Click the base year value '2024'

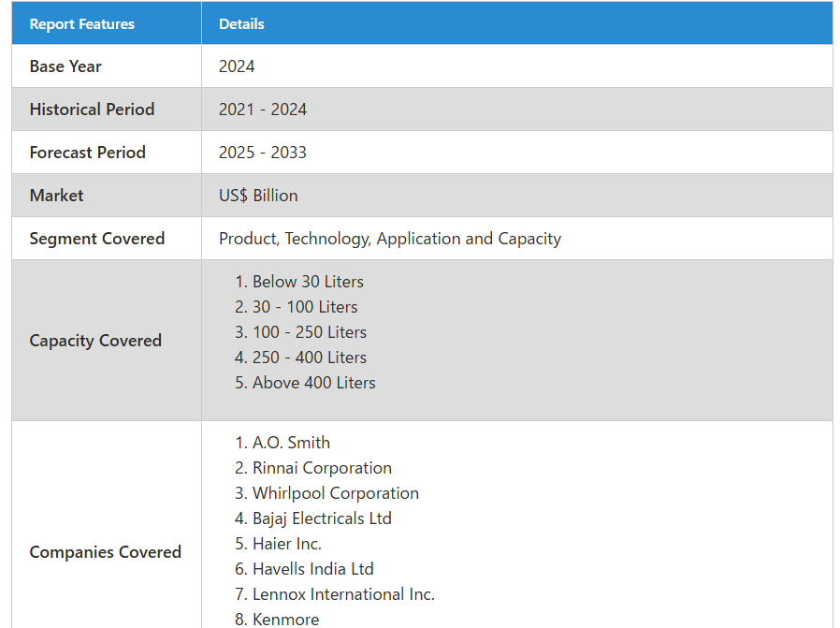click(237, 66)
